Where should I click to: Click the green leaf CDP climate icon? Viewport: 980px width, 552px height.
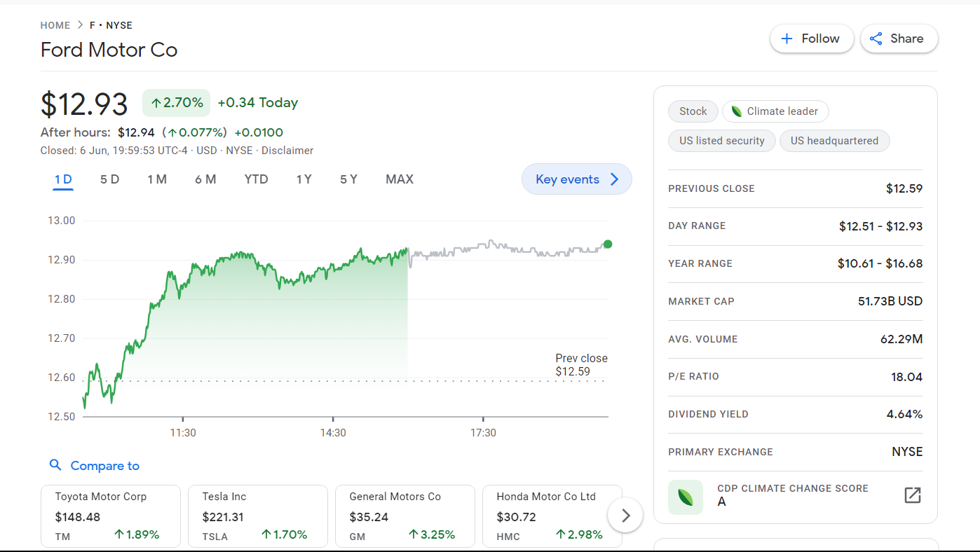coord(686,497)
